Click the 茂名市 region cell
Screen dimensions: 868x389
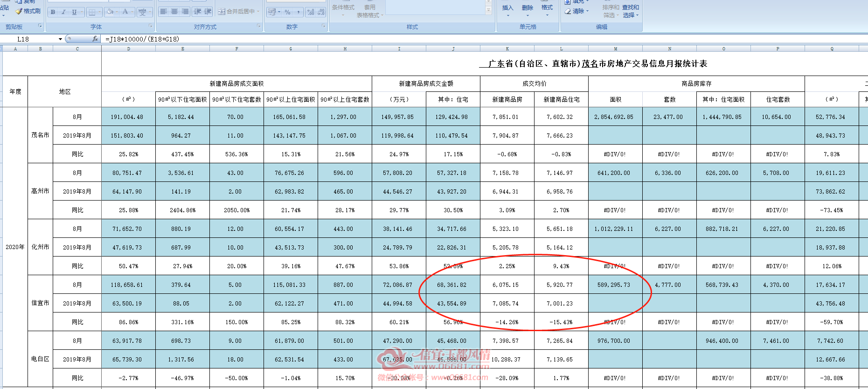click(x=41, y=135)
